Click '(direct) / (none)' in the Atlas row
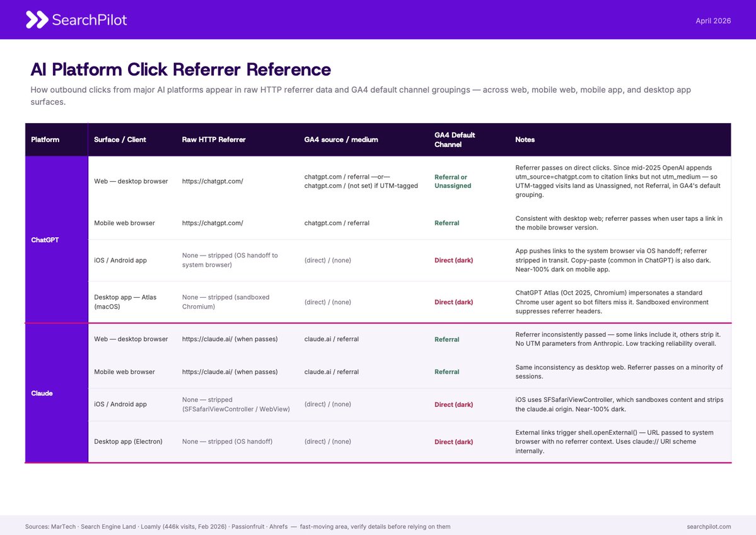Screen dimensions: 756x535 tap(327, 302)
